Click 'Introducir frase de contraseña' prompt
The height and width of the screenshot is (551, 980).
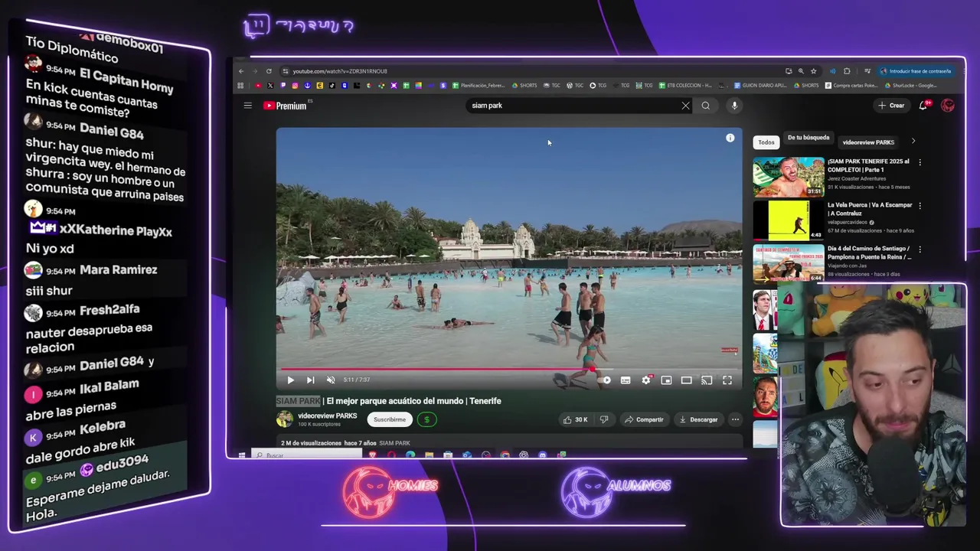(916, 71)
